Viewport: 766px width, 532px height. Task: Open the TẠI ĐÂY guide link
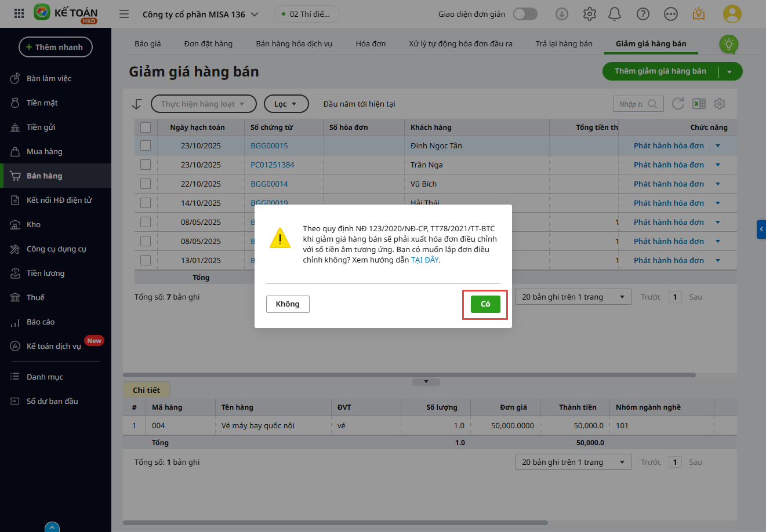tap(424, 260)
